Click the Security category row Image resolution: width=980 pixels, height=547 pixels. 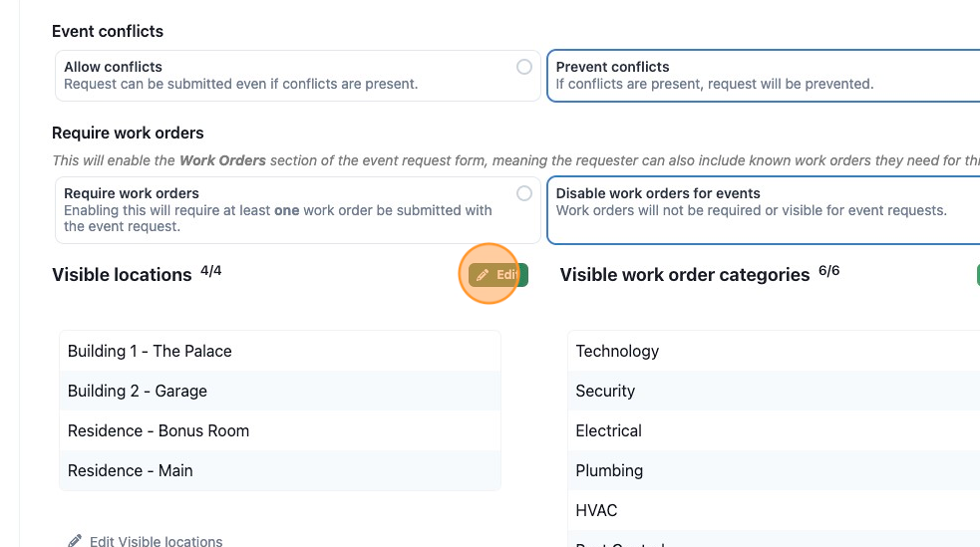(x=774, y=391)
